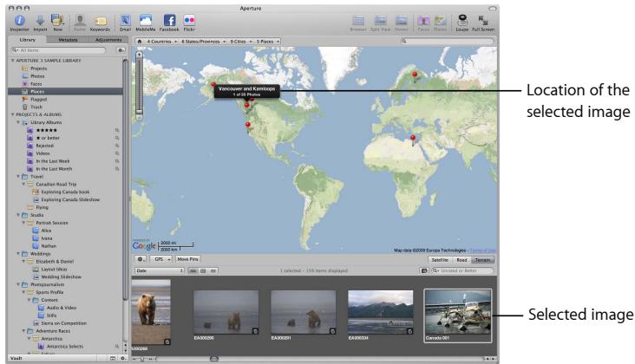Enter Full Screen mode icon
Screen dimensions: 635x364
click(482, 20)
